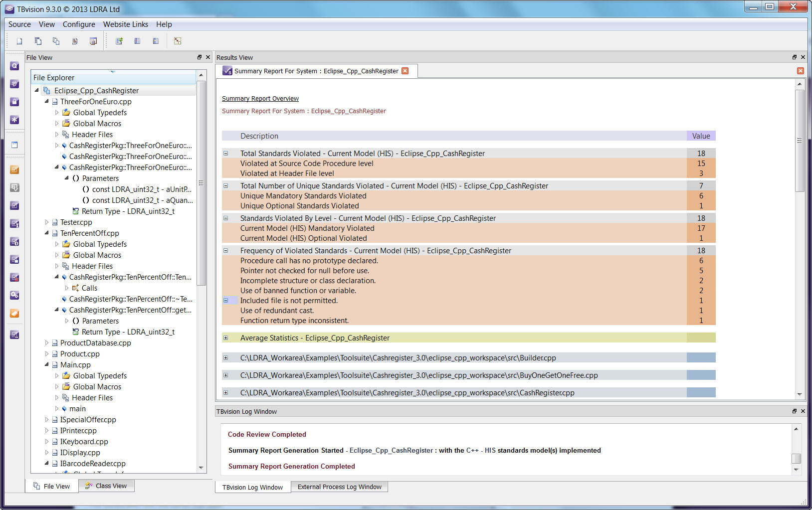The width and height of the screenshot is (812, 510).
Task: Switch to the Class View tab
Action: click(x=106, y=486)
